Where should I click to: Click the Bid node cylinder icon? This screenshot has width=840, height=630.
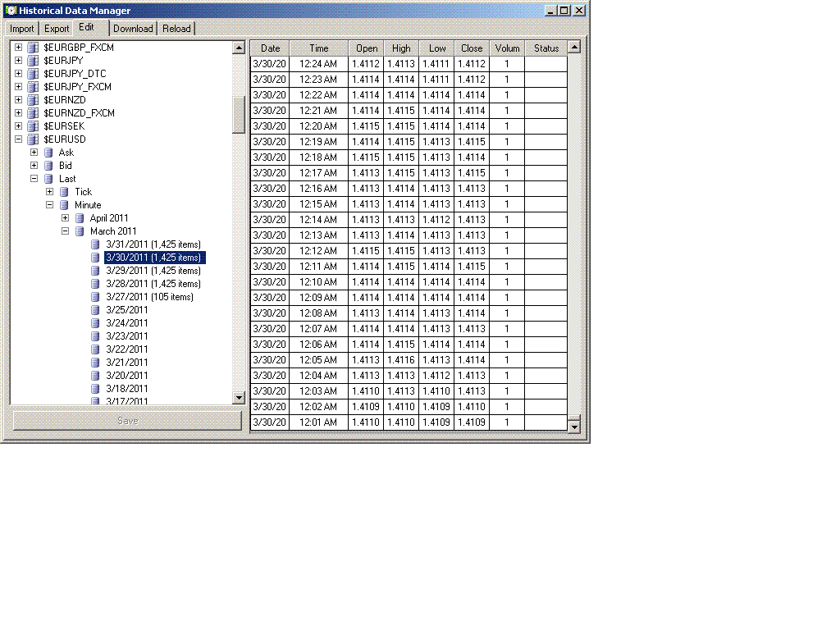pos(48,166)
